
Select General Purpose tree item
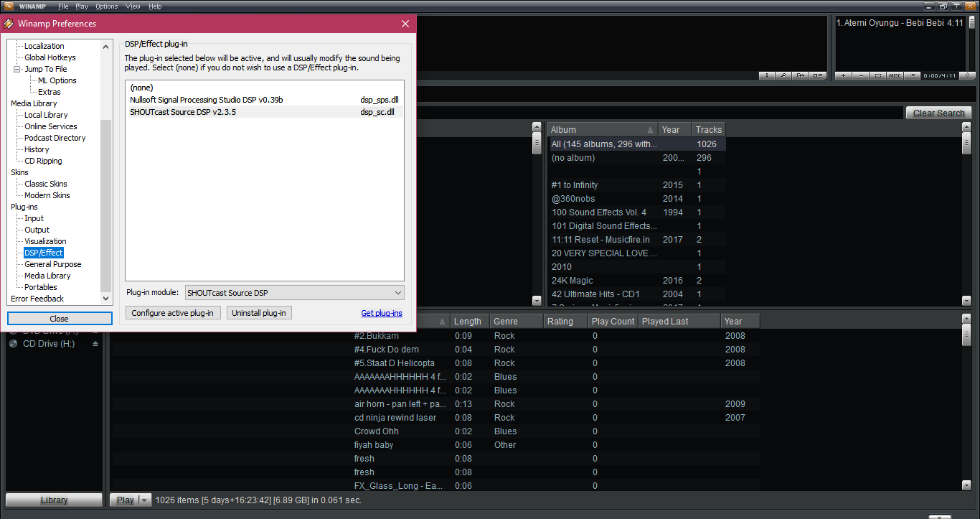point(53,264)
